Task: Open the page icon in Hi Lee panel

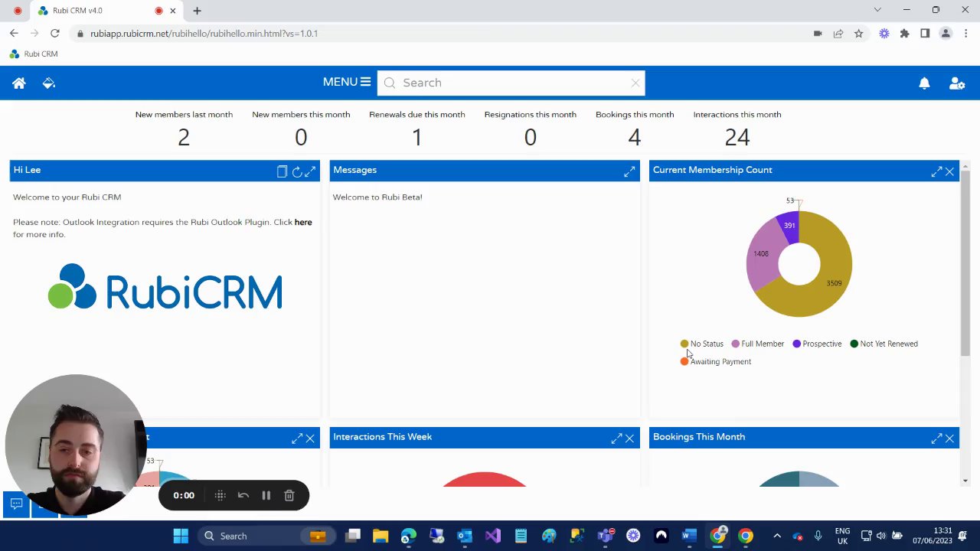Action: 282,171
